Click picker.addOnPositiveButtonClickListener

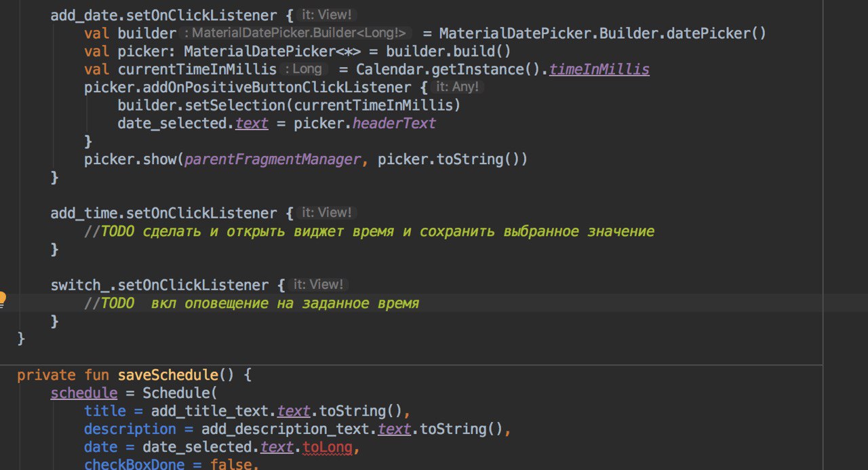tap(248, 87)
